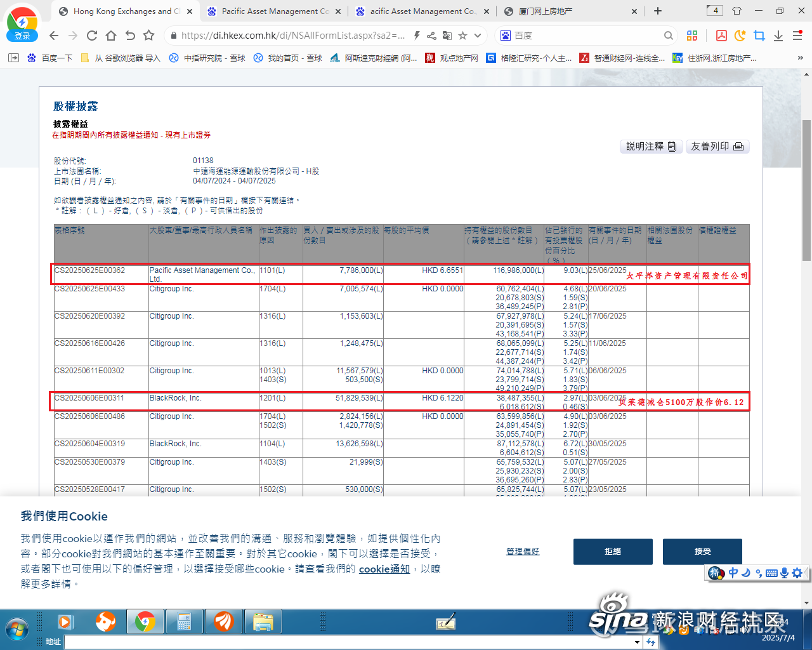This screenshot has height=650, width=812.
Task: Click the address URL field
Action: coord(292,36)
